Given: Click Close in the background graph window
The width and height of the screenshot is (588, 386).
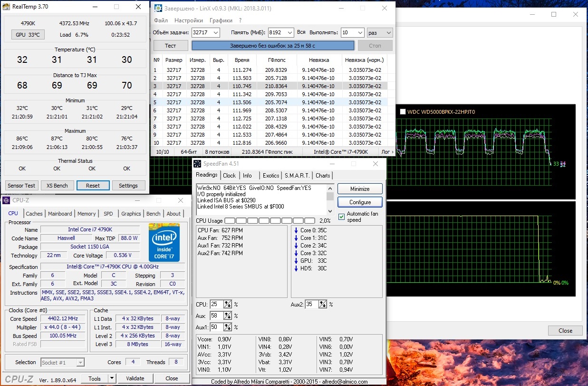Looking at the screenshot, I should pos(565,331).
